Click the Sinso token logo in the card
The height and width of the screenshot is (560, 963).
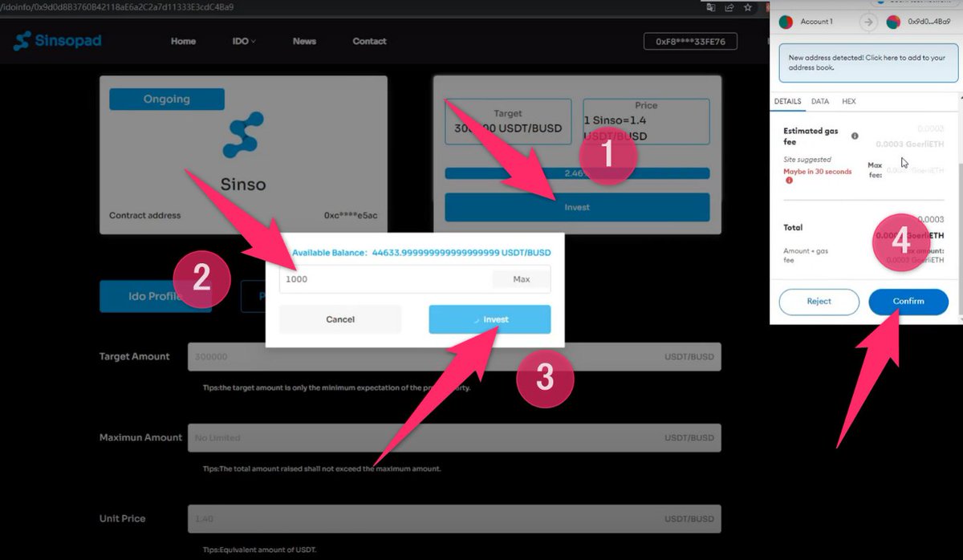[x=243, y=134]
